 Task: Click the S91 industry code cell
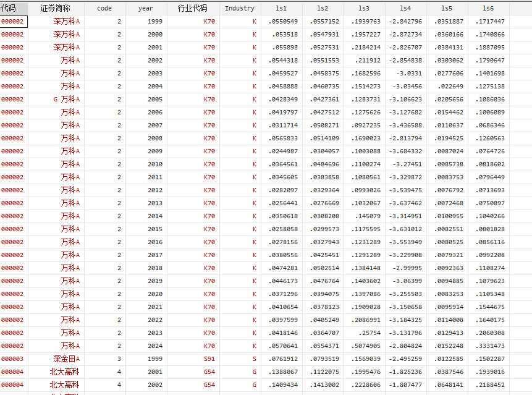point(209,359)
